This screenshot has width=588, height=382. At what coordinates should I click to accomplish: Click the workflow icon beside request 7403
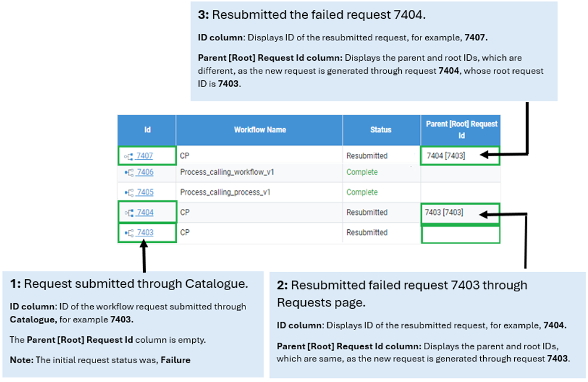129,233
